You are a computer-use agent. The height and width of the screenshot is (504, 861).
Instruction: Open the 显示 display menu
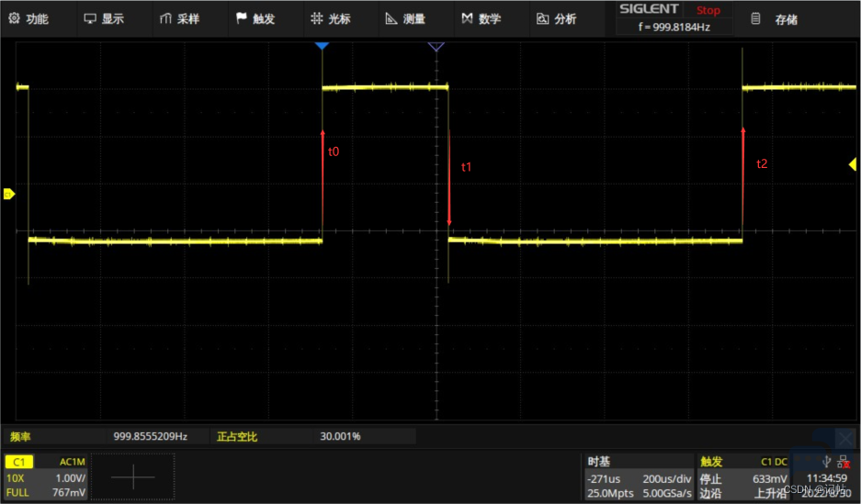pos(104,18)
